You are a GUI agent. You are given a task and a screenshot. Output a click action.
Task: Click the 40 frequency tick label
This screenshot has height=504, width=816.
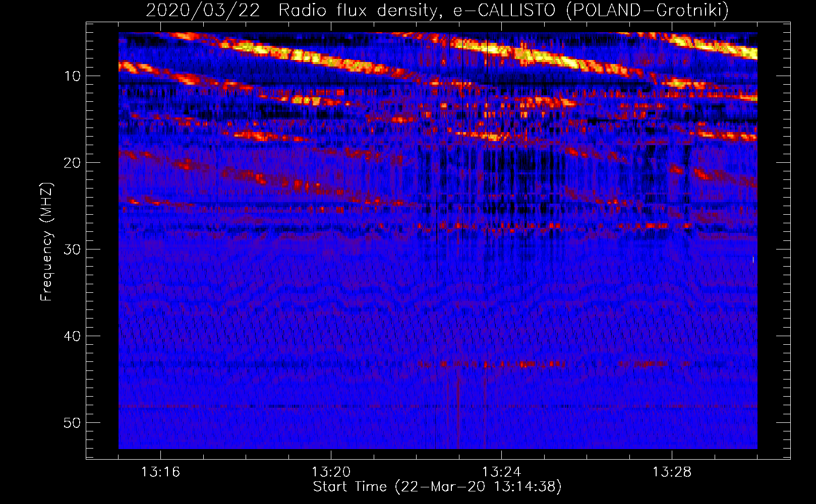coord(72,336)
